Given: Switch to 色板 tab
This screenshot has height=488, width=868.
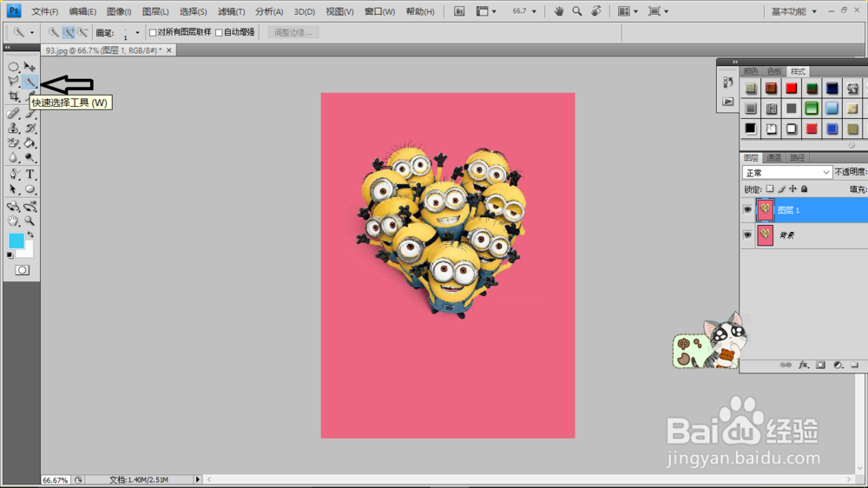Looking at the screenshot, I should (x=774, y=71).
